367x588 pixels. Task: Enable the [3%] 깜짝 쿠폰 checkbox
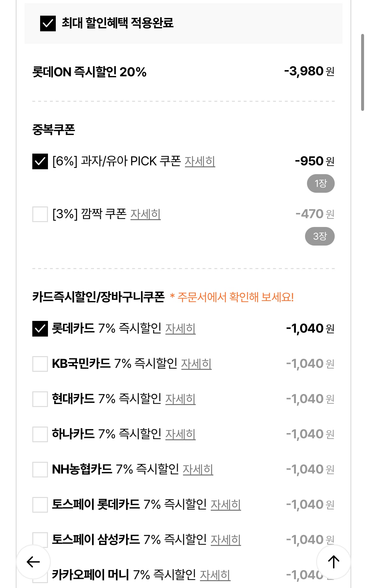(40, 214)
